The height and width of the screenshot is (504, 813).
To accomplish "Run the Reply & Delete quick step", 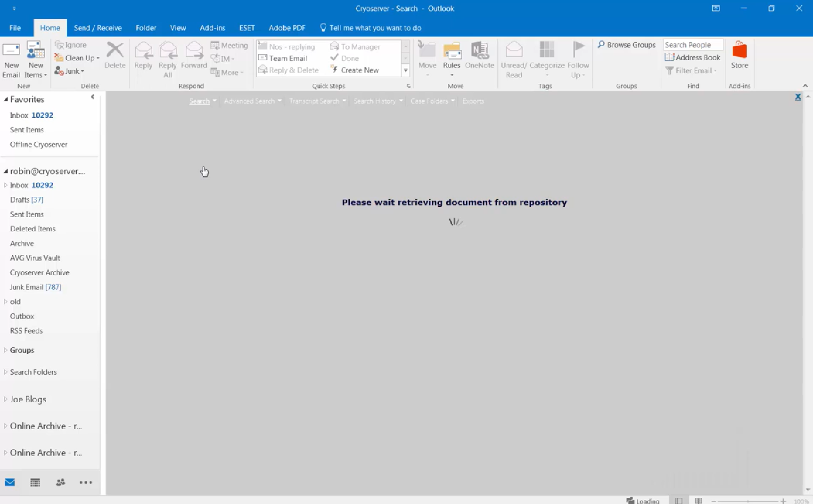I will (x=288, y=70).
